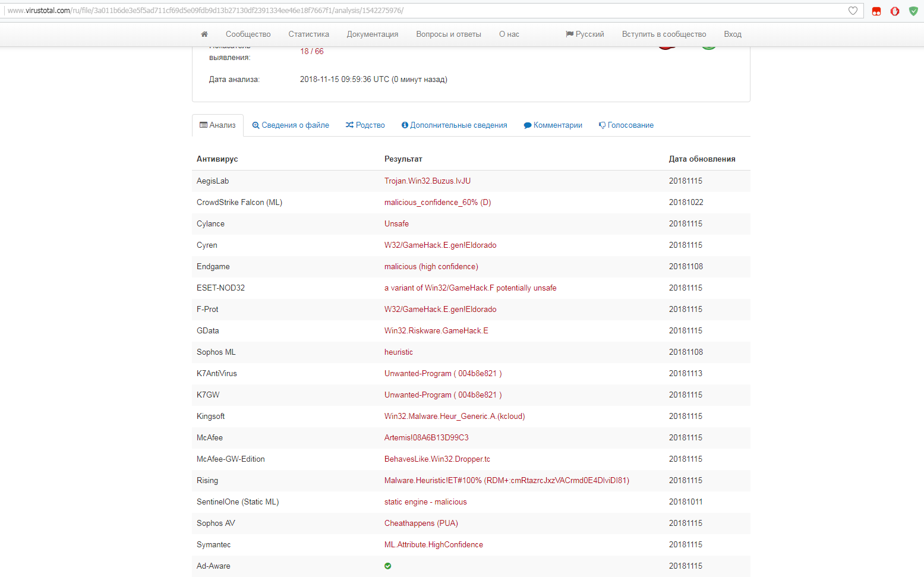
Task: Click the green checkmark in Ad-Aware row
Action: pos(388,566)
